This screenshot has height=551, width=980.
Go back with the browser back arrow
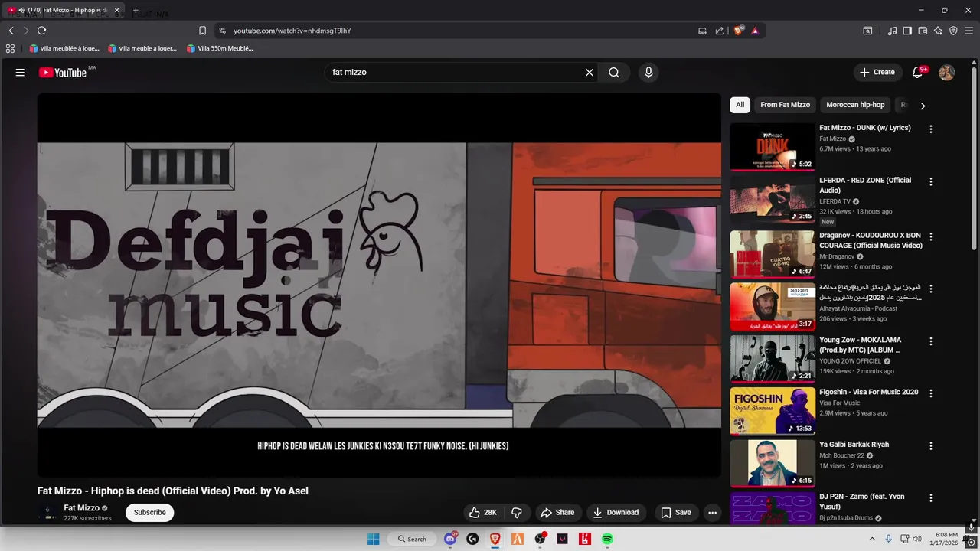(11, 31)
